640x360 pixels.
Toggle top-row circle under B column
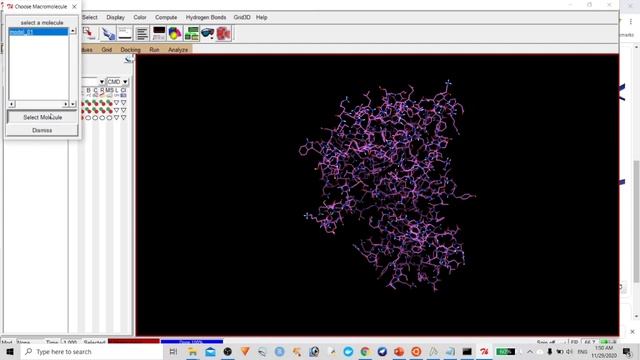88,103
